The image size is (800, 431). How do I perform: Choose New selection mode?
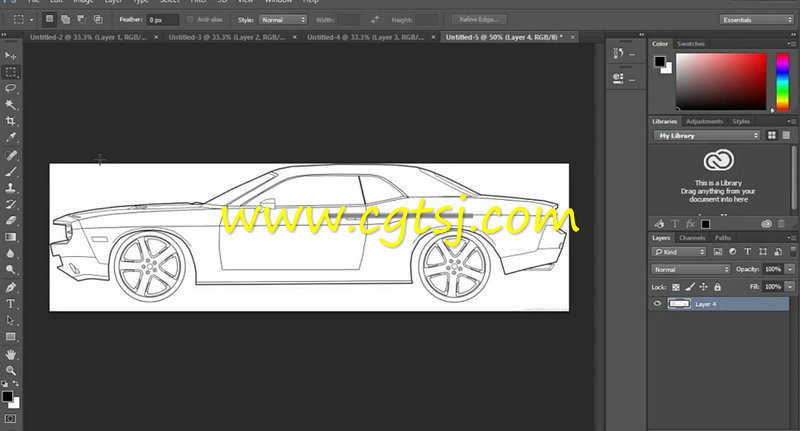tap(49, 19)
